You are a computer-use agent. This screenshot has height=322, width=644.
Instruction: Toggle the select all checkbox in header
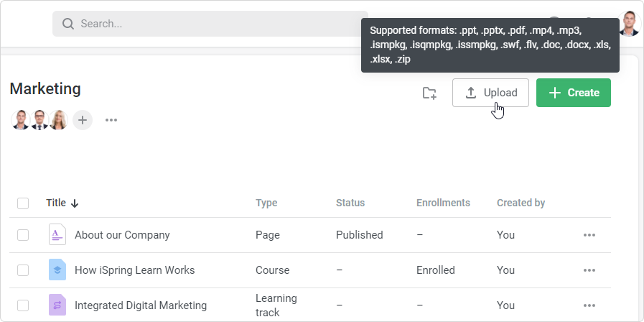coord(23,203)
